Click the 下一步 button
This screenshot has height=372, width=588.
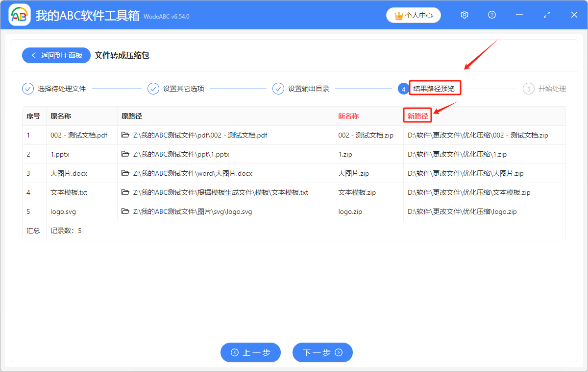[x=322, y=352]
